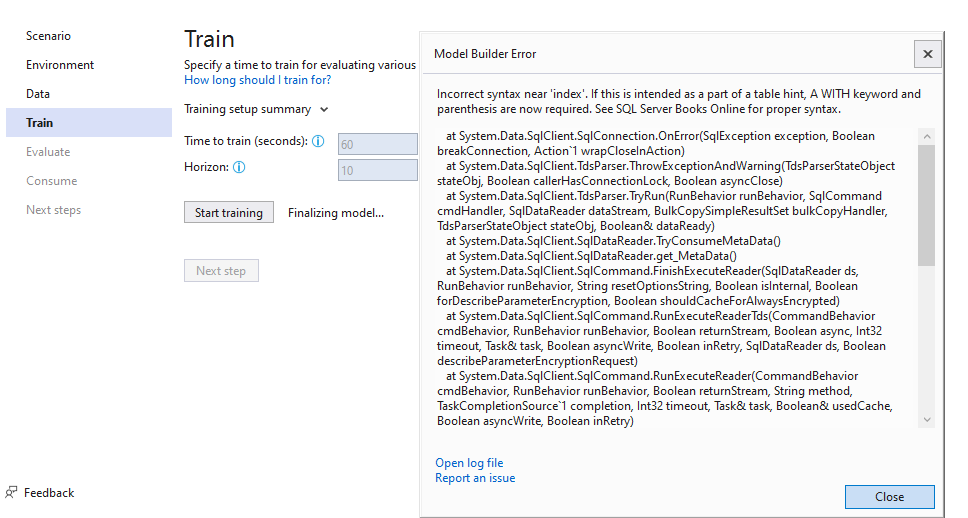Open the Feedback link text
Image resolution: width=968 pixels, height=518 pixels.
tap(49, 493)
